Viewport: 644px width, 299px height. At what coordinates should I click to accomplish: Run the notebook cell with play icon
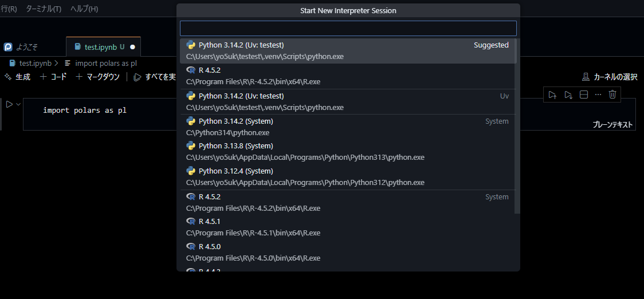tap(9, 104)
